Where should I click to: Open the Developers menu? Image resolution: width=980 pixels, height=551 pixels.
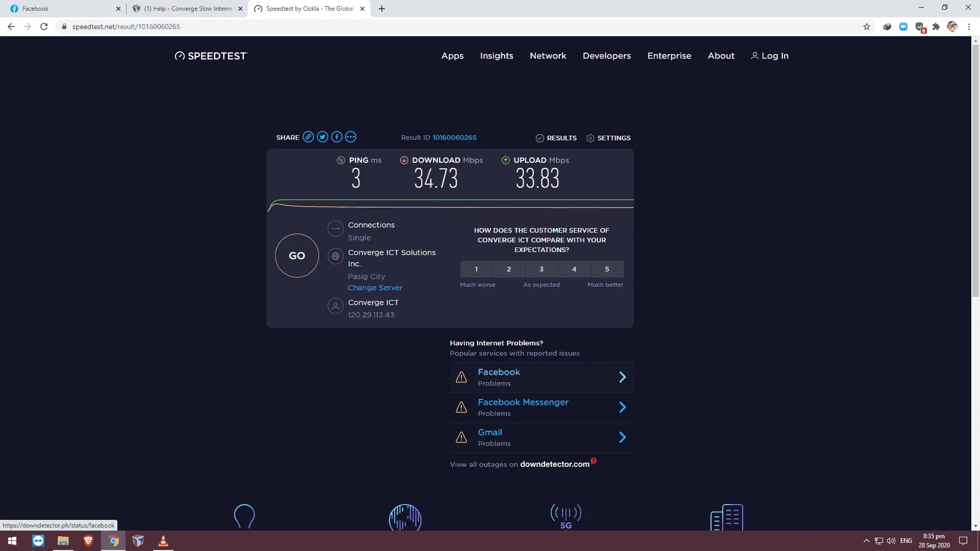(607, 56)
